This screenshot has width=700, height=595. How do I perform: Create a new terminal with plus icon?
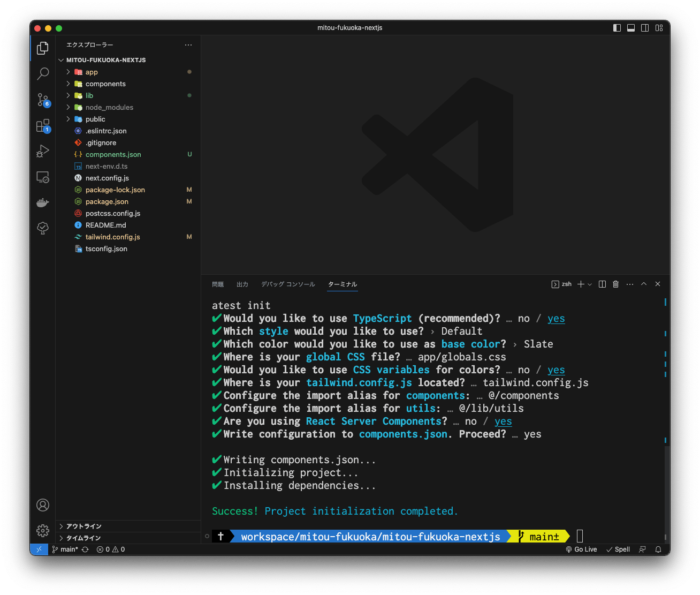click(581, 284)
